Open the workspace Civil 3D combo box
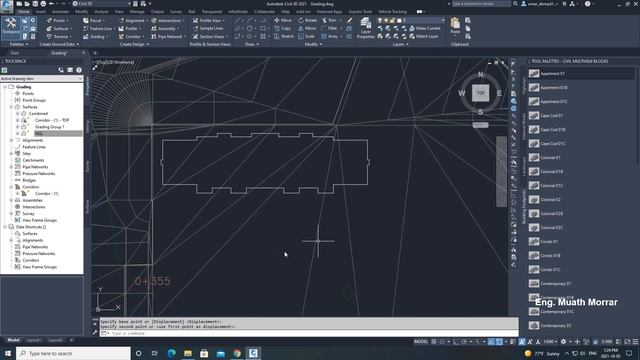This screenshot has height=360, width=640. coord(101,4)
